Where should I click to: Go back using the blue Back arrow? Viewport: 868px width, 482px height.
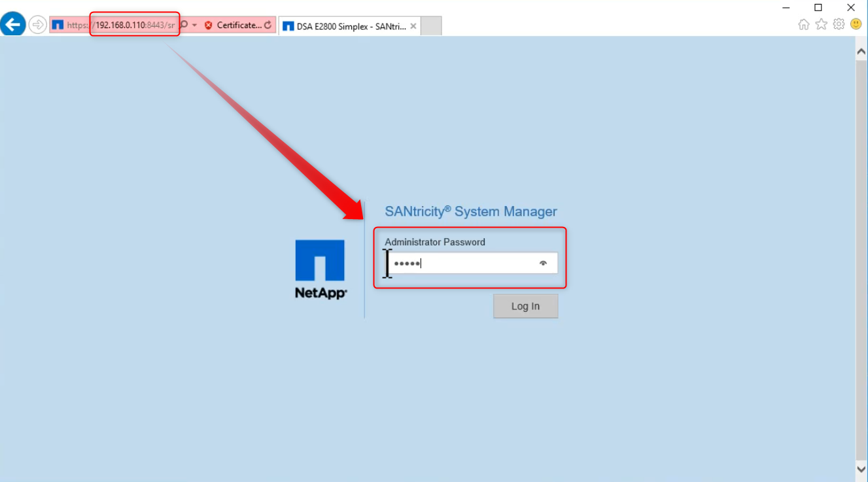coord(12,25)
